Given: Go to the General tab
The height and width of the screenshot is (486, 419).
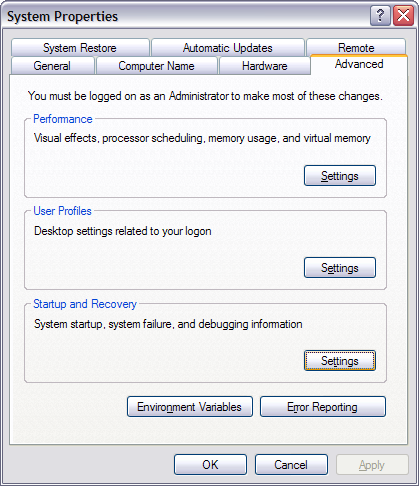Looking at the screenshot, I should (x=52, y=66).
